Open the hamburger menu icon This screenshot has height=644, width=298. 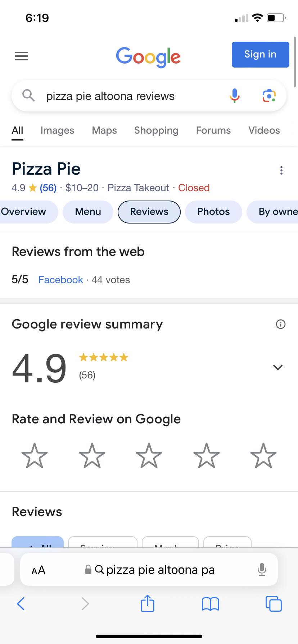[x=22, y=56]
